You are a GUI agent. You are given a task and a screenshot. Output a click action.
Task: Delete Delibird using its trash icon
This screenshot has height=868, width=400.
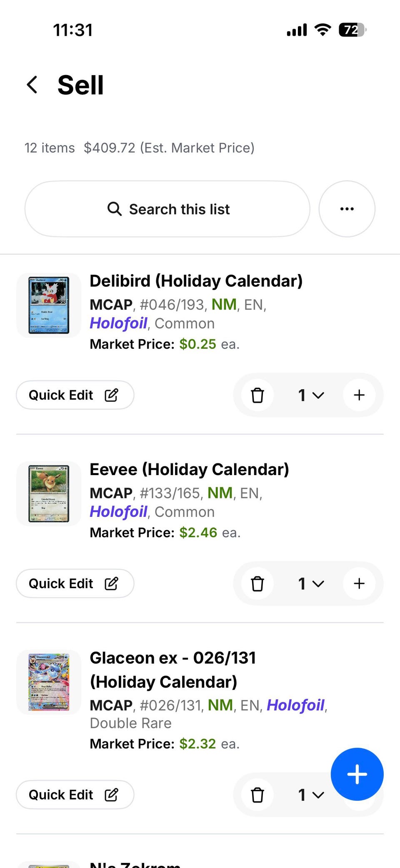pyautogui.click(x=257, y=395)
